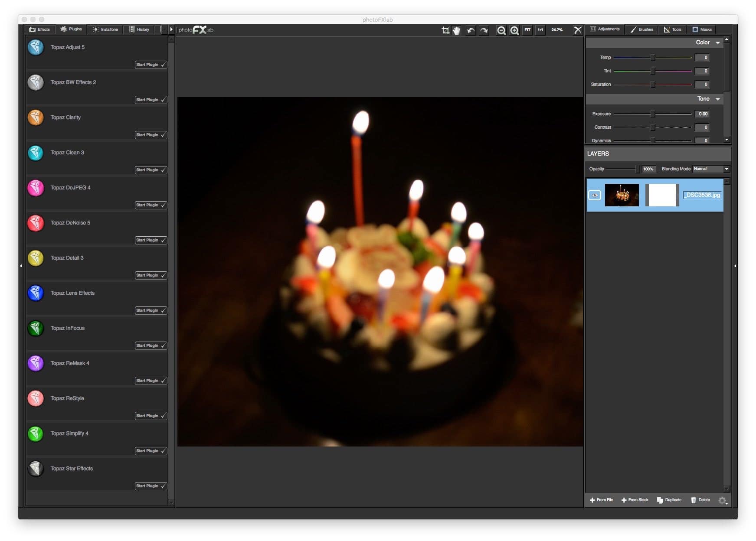Click the Saturation slider handle
This screenshot has height=541, width=756.
tap(652, 85)
